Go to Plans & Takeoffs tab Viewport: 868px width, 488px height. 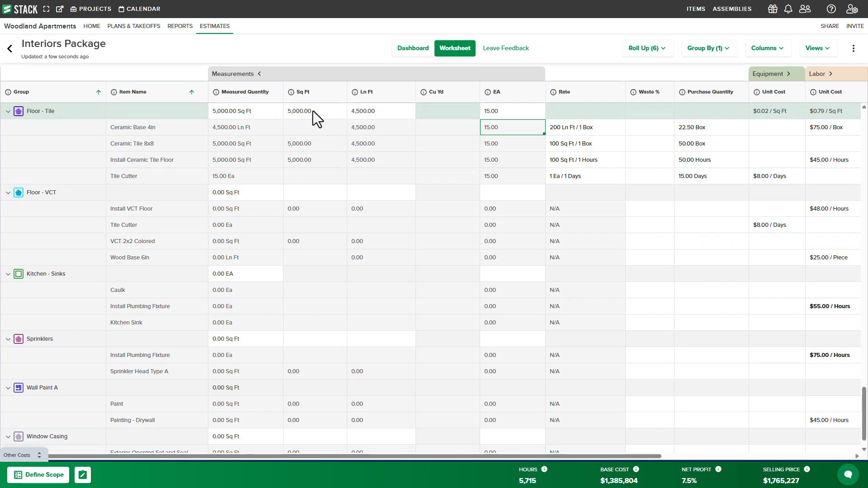pyautogui.click(x=134, y=26)
